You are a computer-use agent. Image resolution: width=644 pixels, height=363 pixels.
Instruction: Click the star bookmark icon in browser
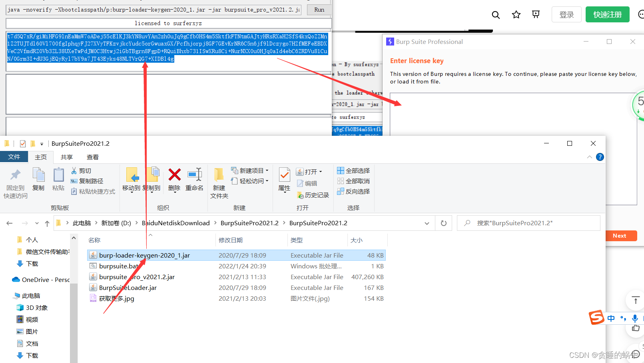(x=516, y=15)
